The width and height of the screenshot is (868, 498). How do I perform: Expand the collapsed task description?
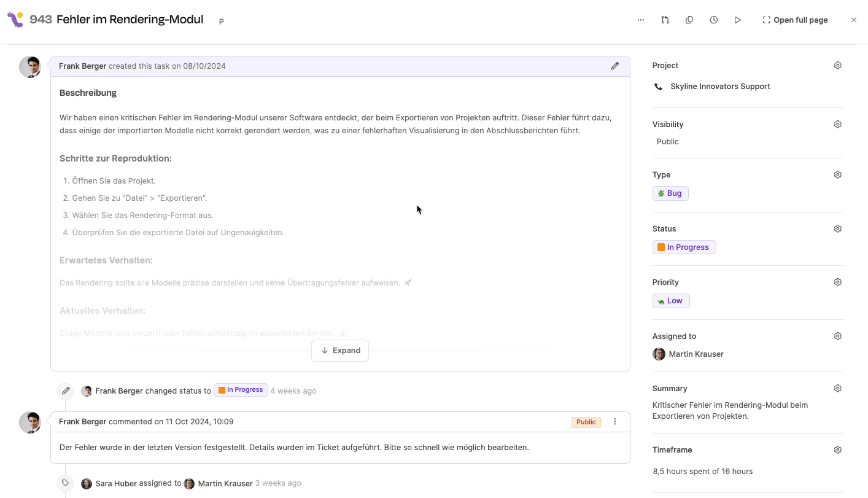pyautogui.click(x=340, y=351)
